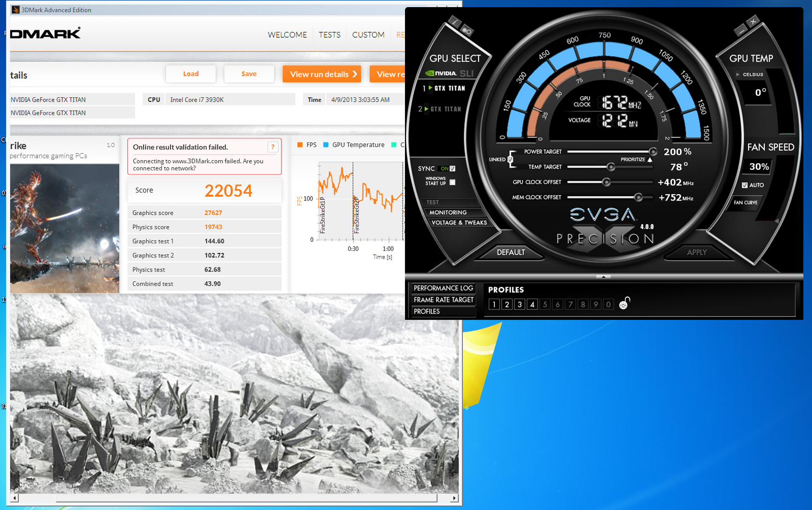Switch to the Voltage & Tweaks section
The width and height of the screenshot is (812, 510).
pos(460,222)
